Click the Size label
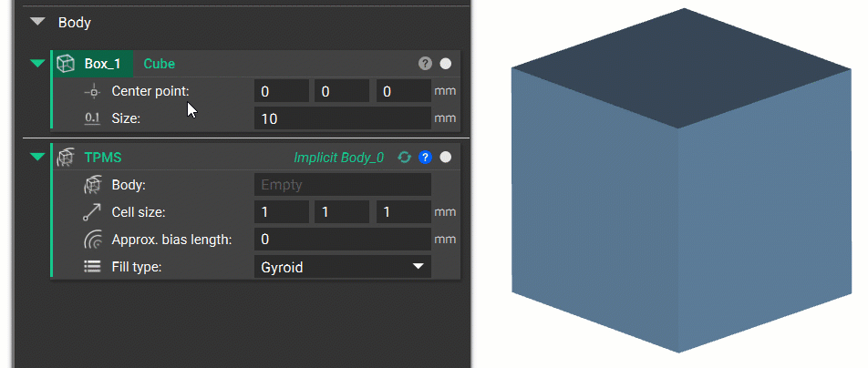The width and height of the screenshot is (868, 368). 126,118
